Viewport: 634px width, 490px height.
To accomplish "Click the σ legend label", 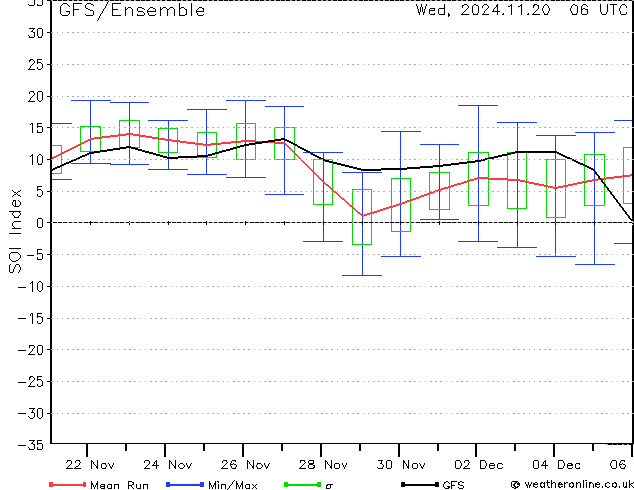I will click(x=329, y=486).
